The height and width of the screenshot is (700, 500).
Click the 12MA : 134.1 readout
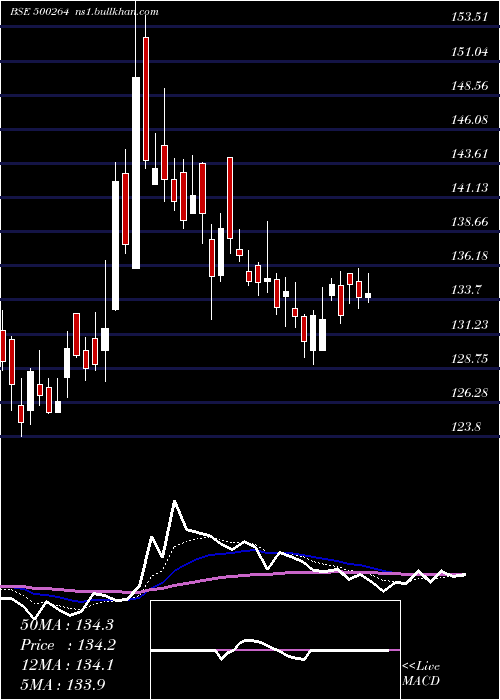(x=67, y=665)
